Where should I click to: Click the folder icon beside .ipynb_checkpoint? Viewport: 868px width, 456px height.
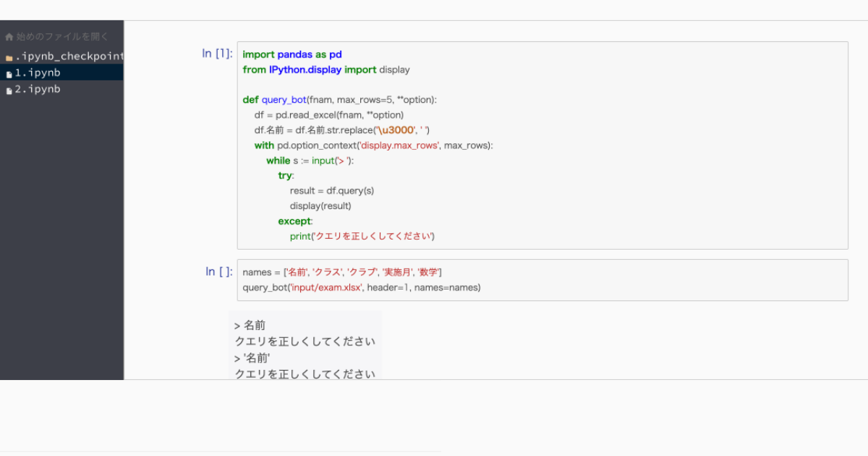tap(9, 56)
